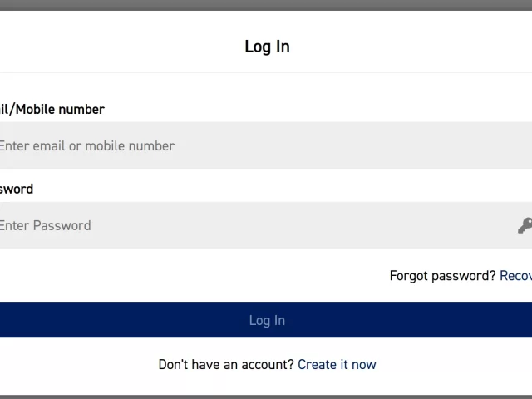This screenshot has height=399, width=532.
Task: Select the 'Enter Password' placeholder text
Action: tap(45, 225)
